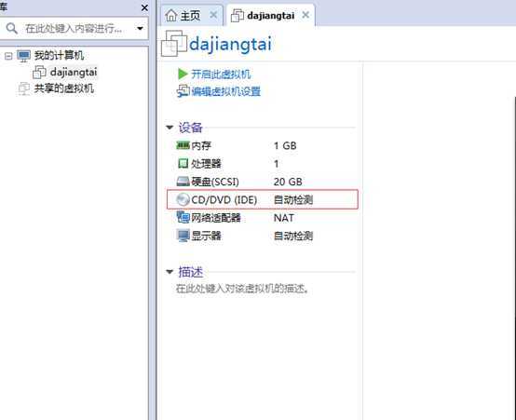Click the 我的计算机 computer icon
Viewport: 516px width, 420px height.
pos(23,56)
